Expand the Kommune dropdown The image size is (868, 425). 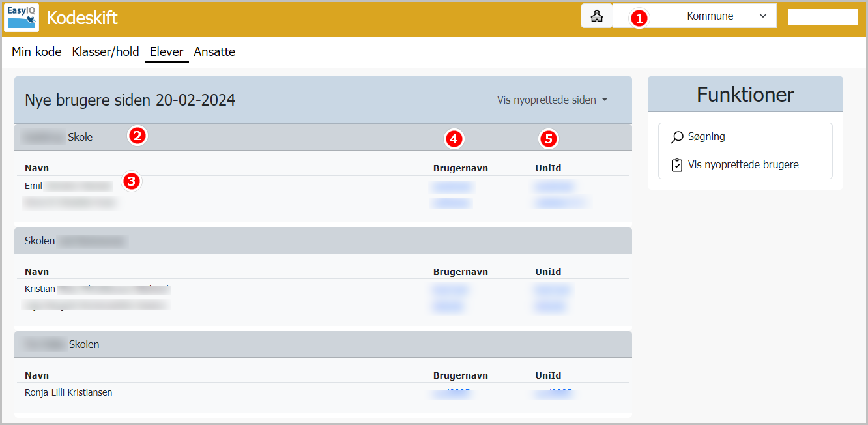pos(695,16)
